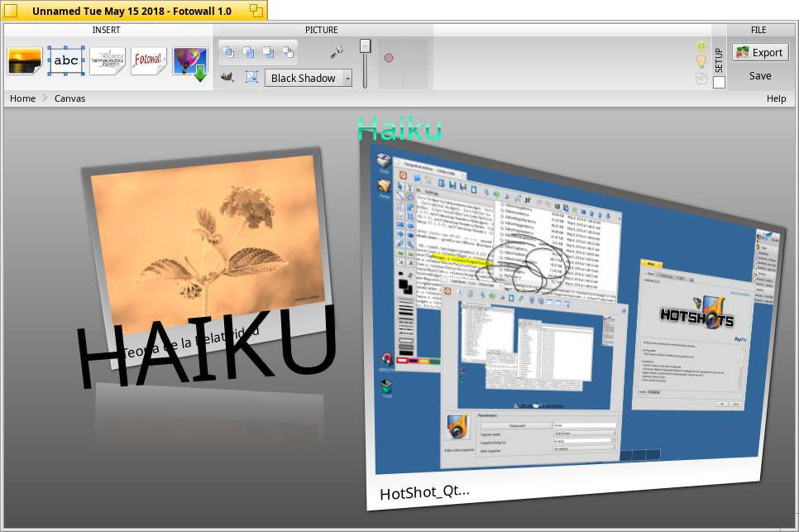
Task: Click the Fotowall canvas insert icon
Action: click(148, 60)
